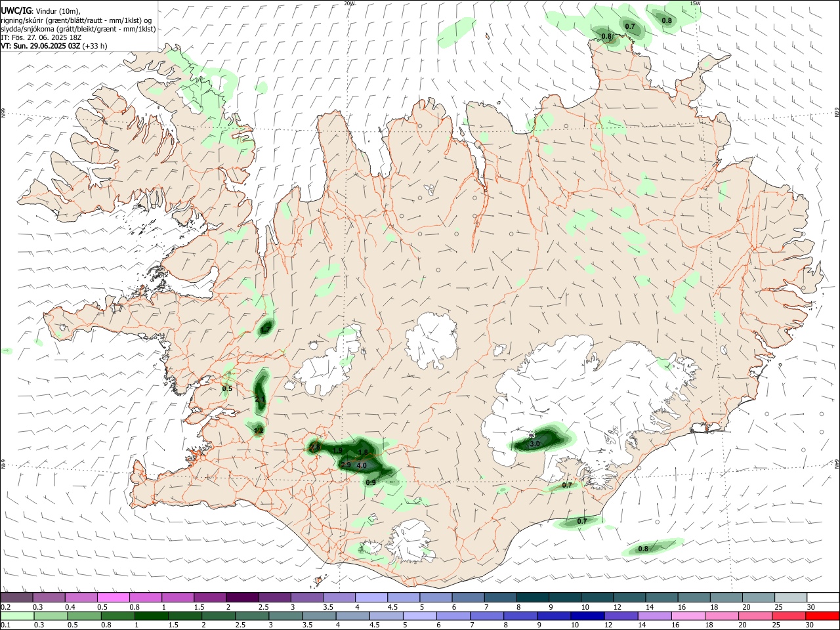Click the '20W' longitude label
This screenshot has height=630, width=840.
pyautogui.click(x=349, y=3)
